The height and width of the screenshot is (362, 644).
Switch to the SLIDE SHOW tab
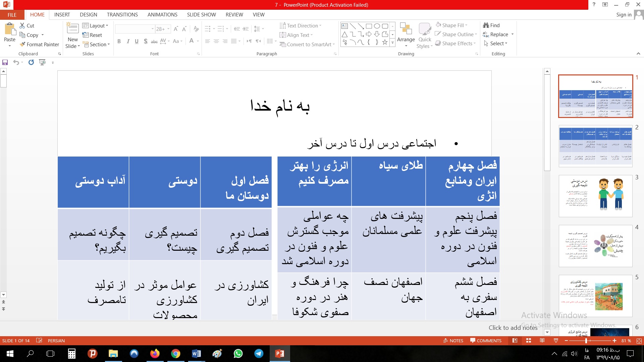201,15
